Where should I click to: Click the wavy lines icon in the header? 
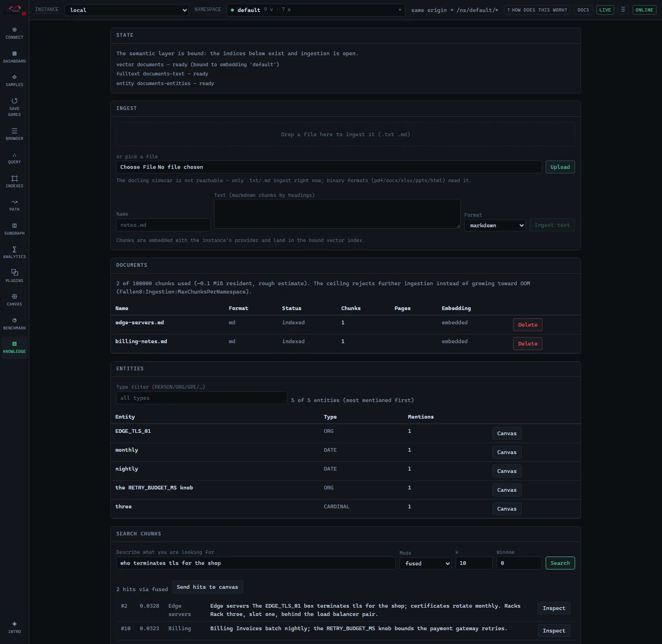coord(623,10)
